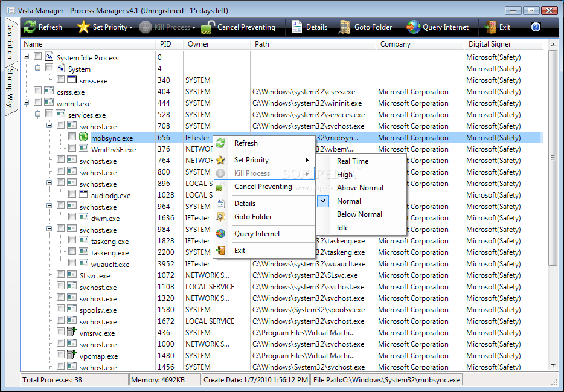Check the mobsync.exe checkbox

tap(72, 137)
